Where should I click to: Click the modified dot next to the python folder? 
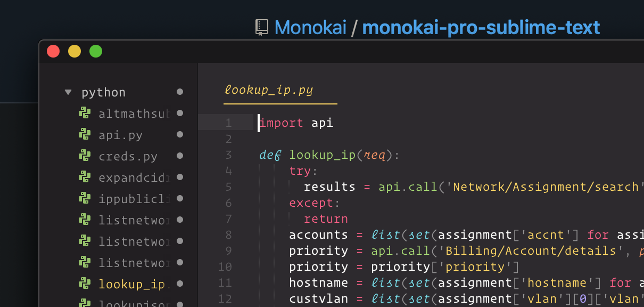pyautogui.click(x=179, y=92)
